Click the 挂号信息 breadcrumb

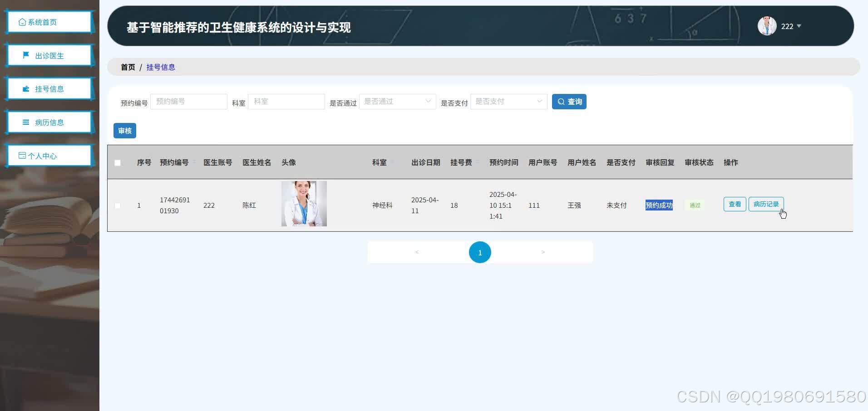(x=161, y=67)
